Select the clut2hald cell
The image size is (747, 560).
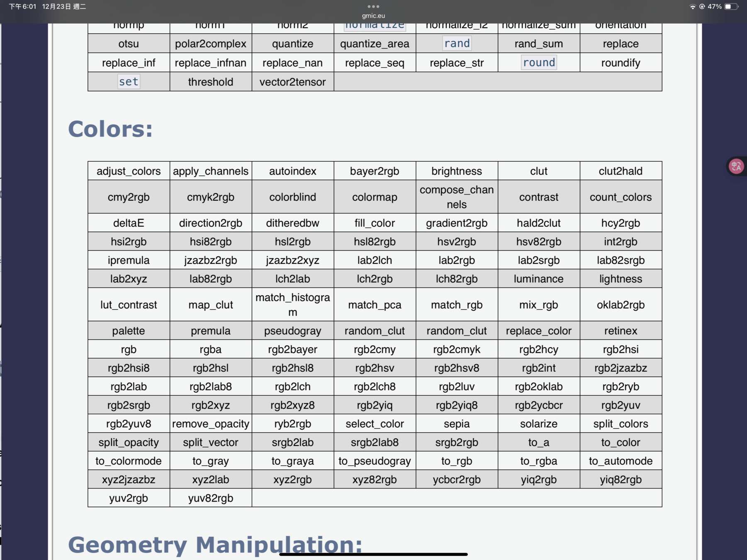[x=620, y=171]
